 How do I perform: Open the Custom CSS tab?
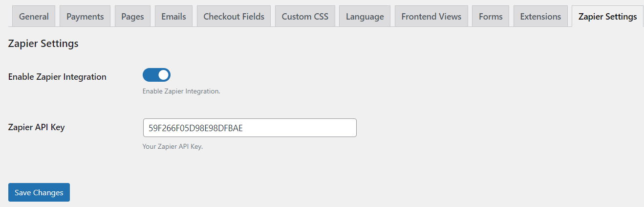coord(305,17)
